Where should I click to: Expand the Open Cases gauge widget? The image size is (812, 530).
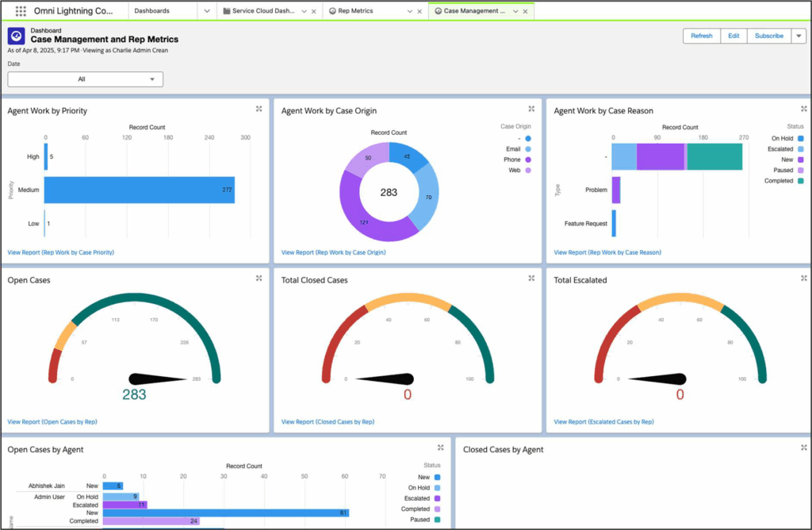pos(259,278)
